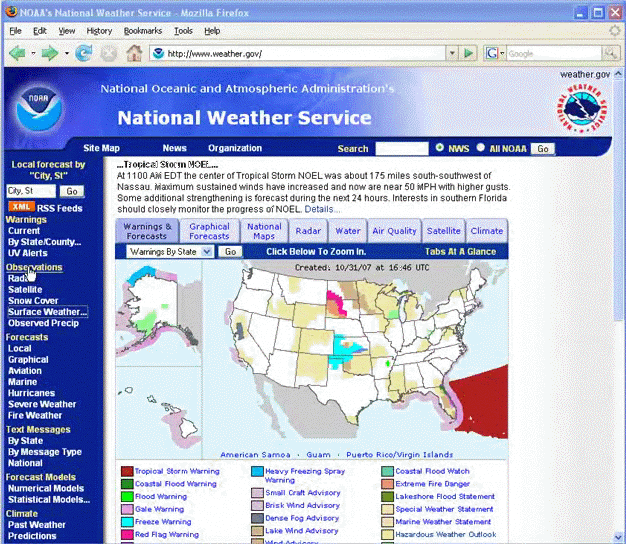Click the NWS site search text field
The height and width of the screenshot is (544, 626).
[402, 148]
